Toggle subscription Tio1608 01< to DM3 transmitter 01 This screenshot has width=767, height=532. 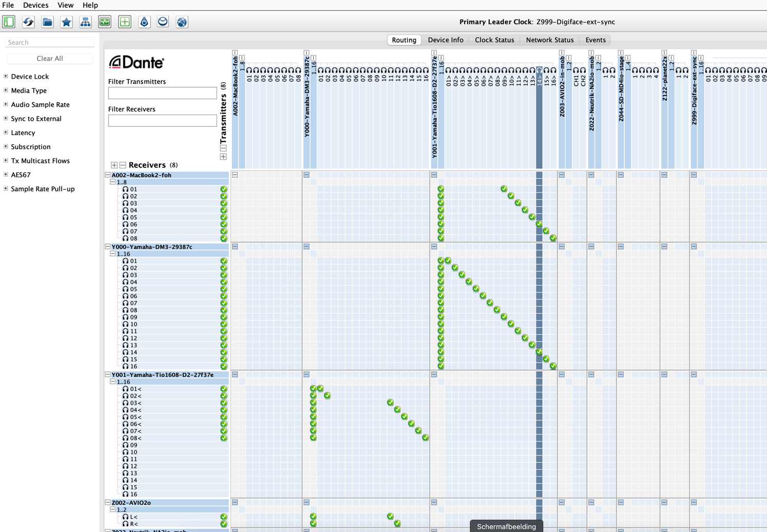click(320, 389)
